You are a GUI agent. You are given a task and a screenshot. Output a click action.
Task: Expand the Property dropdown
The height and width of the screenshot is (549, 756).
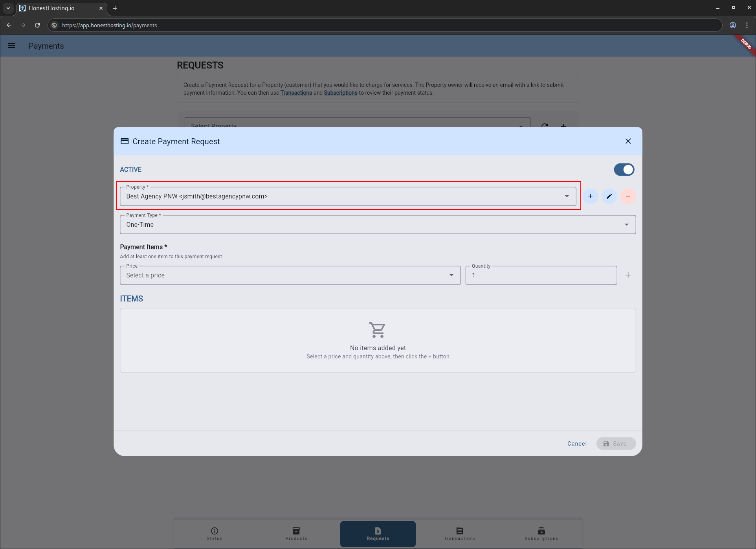click(x=567, y=196)
